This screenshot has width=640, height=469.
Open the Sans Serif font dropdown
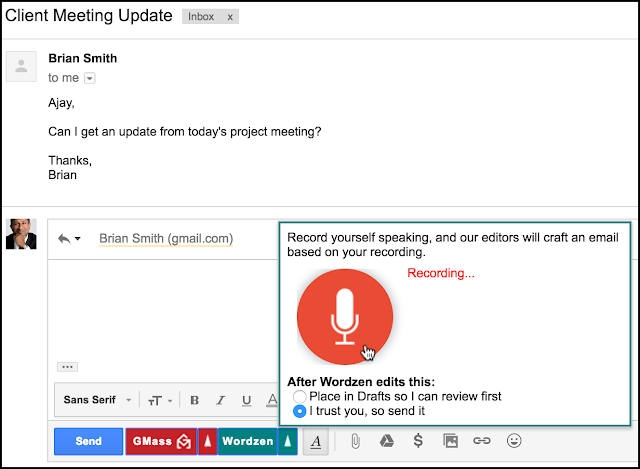[97, 400]
